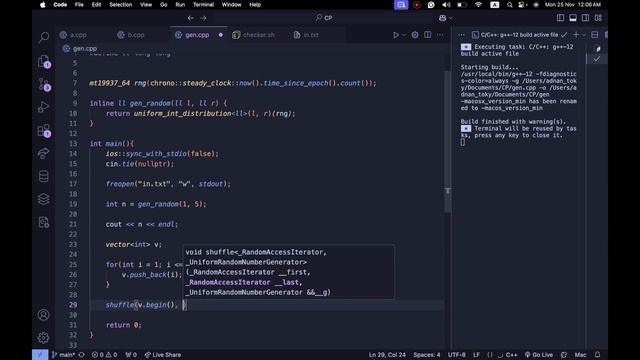
Task: Open Spotlight search in menu bar
Action: 509,5
